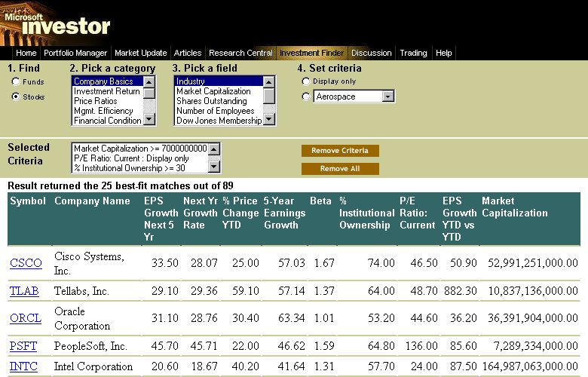Screen dimensions: 588x377
Task: Open the Help menu item
Action: click(x=444, y=53)
